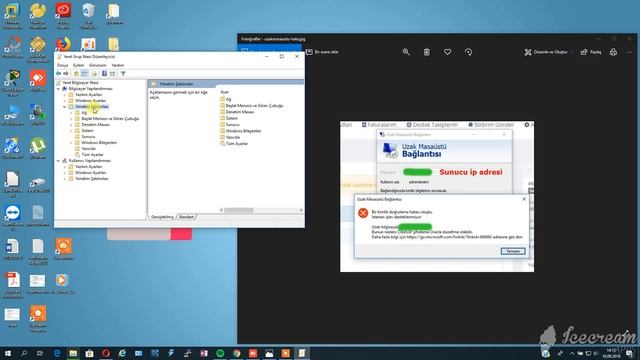Screen dimensions: 640x360
Task: Click the Filter funnel toolbar icon
Action: pyautogui.click(x=123, y=73)
